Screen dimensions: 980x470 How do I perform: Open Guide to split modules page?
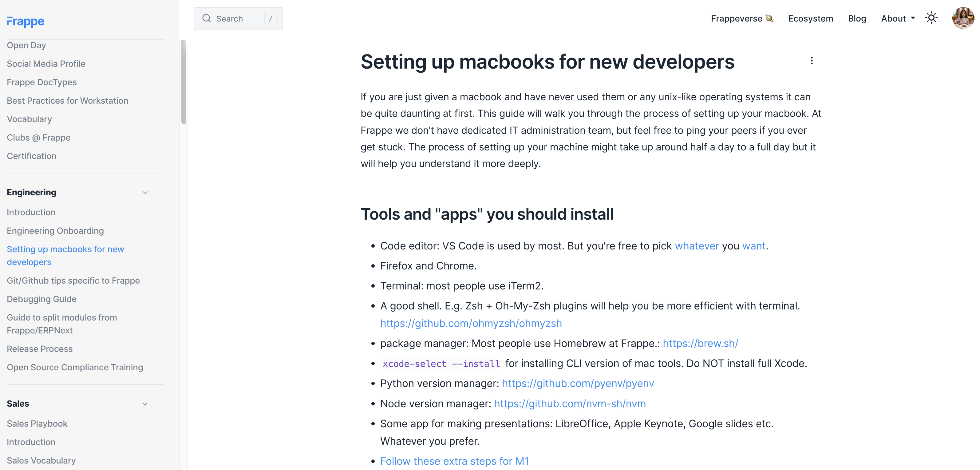point(61,324)
